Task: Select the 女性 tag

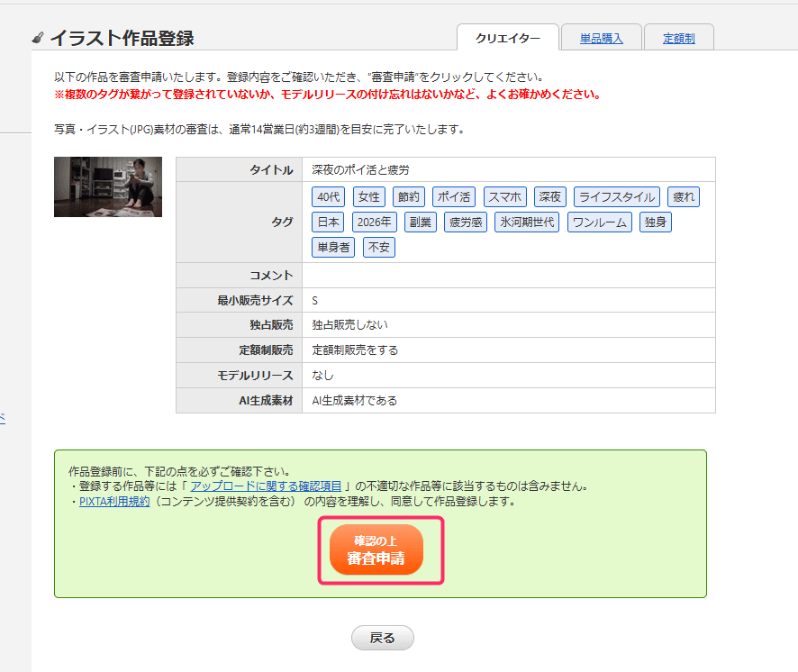Action: 368,195
